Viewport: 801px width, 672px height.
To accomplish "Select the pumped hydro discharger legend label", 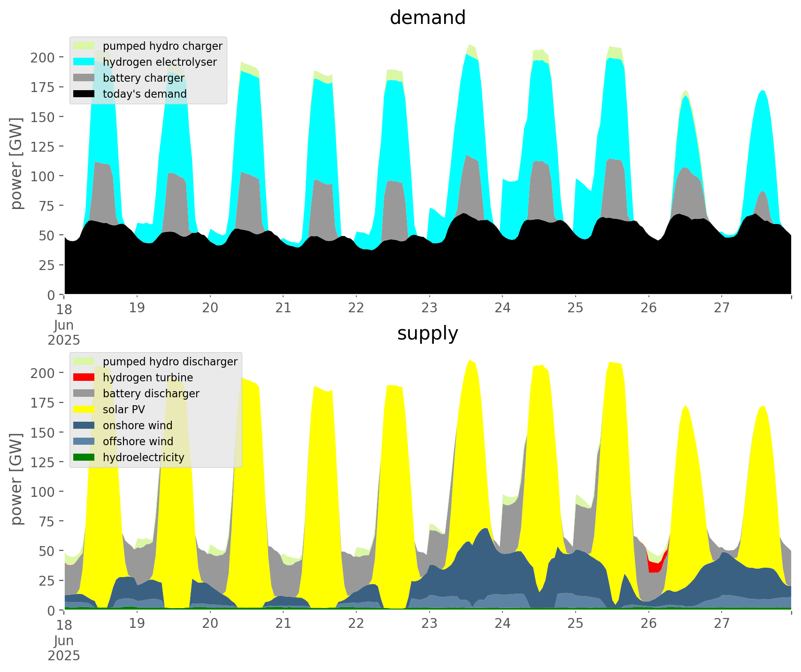I will 170,362.
